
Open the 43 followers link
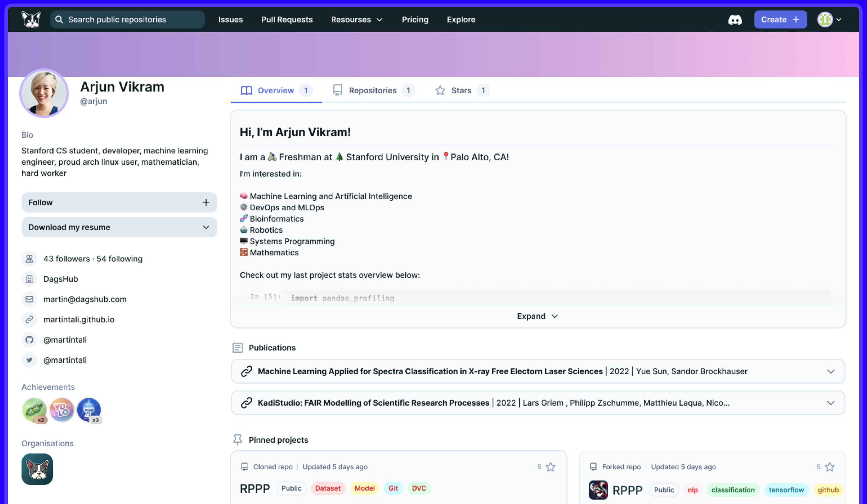point(66,259)
